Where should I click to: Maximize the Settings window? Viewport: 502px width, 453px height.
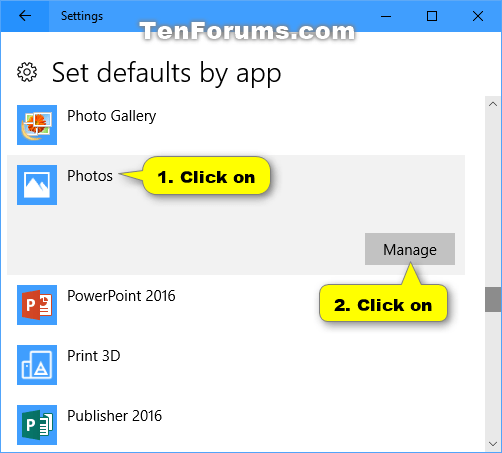432,16
